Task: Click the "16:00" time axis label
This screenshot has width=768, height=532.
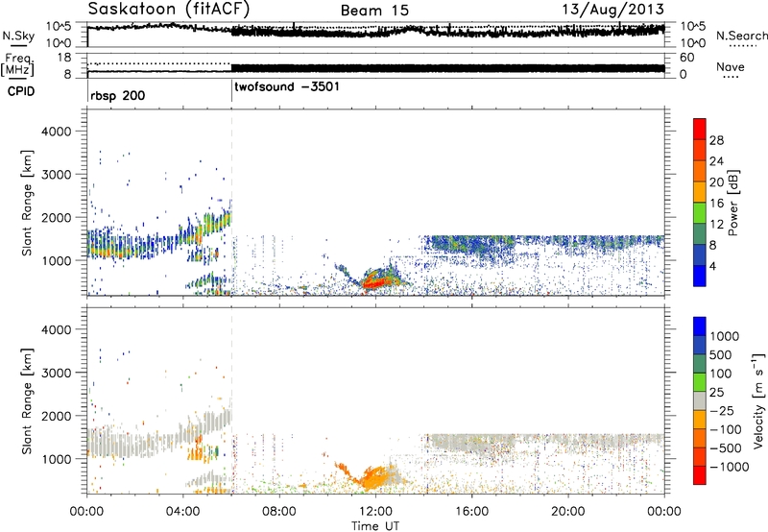Action: (x=471, y=512)
